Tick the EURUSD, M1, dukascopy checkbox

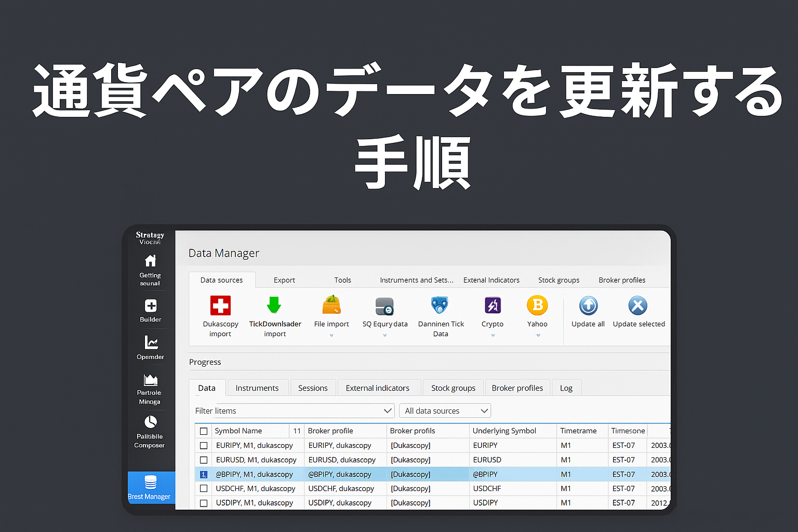pyautogui.click(x=204, y=460)
